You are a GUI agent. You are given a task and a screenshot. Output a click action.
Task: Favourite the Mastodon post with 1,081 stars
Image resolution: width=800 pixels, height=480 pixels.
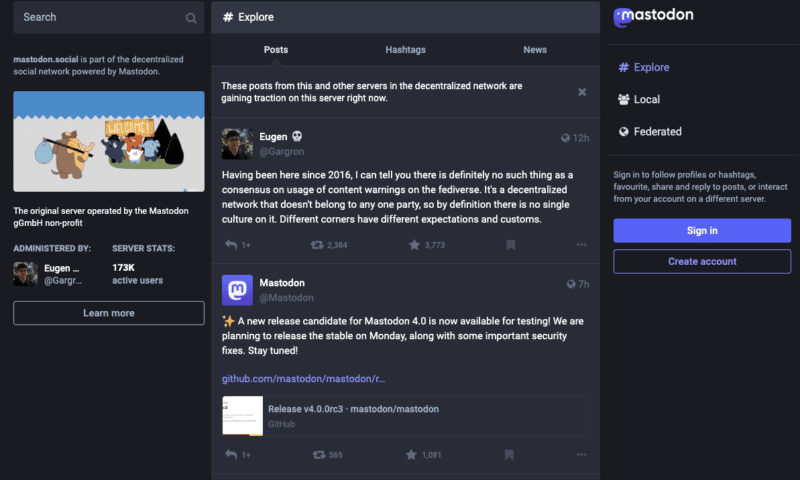pyautogui.click(x=411, y=454)
